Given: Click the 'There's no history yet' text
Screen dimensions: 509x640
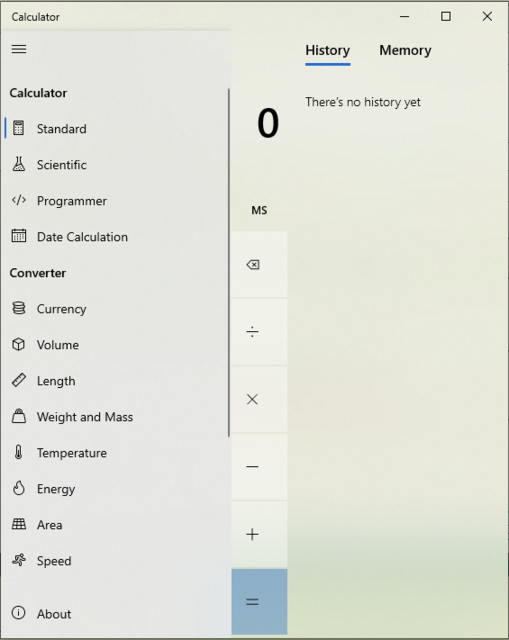Looking at the screenshot, I should (x=363, y=102).
